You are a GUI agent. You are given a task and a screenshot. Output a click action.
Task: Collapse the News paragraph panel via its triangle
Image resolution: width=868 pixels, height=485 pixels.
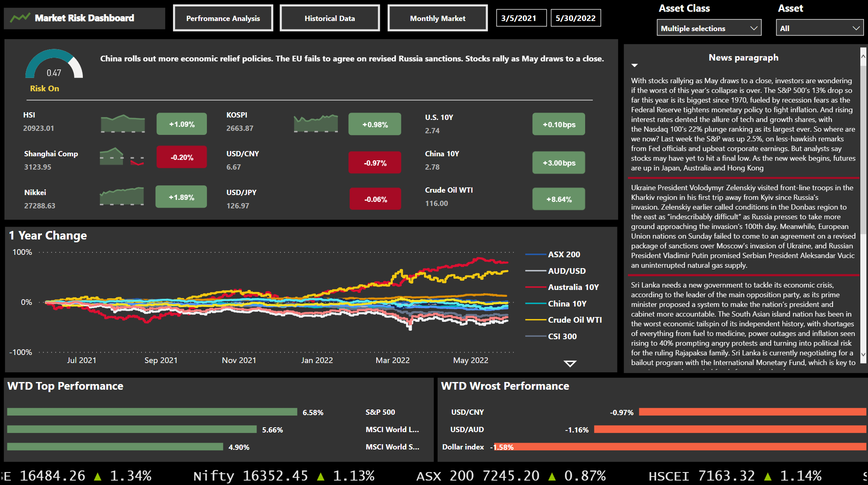634,65
